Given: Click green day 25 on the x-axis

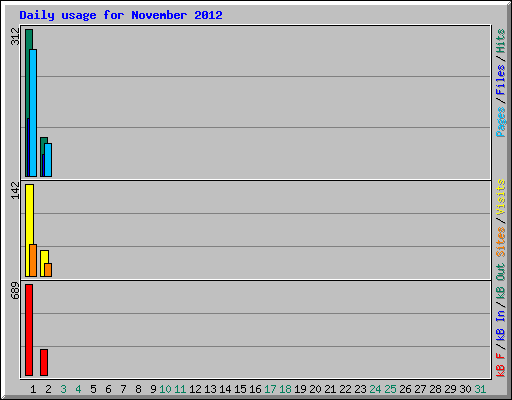Looking at the screenshot, I should pos(390,389).
